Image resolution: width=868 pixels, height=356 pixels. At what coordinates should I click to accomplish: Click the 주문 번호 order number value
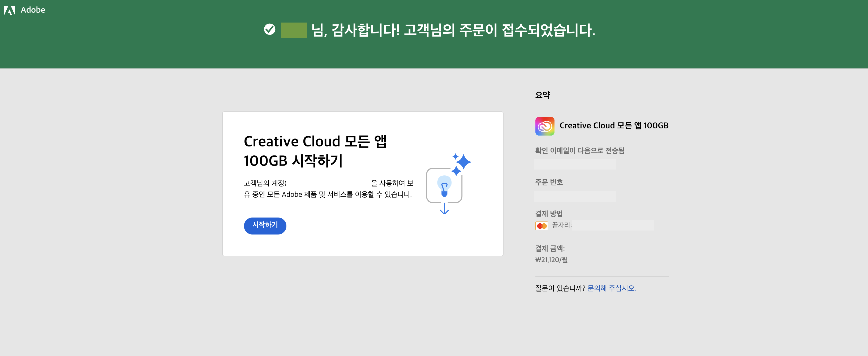[574, 196]
